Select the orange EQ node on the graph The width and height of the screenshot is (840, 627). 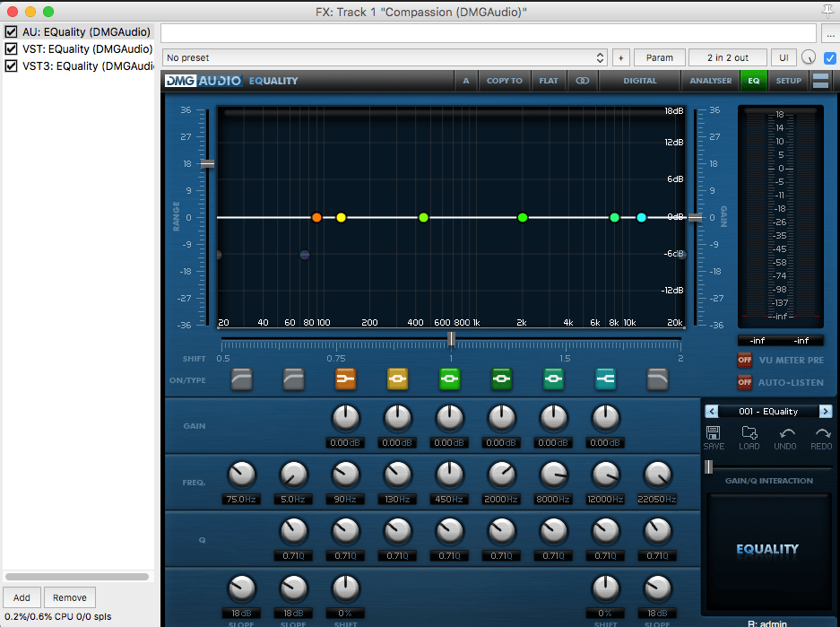click(316, 217)
